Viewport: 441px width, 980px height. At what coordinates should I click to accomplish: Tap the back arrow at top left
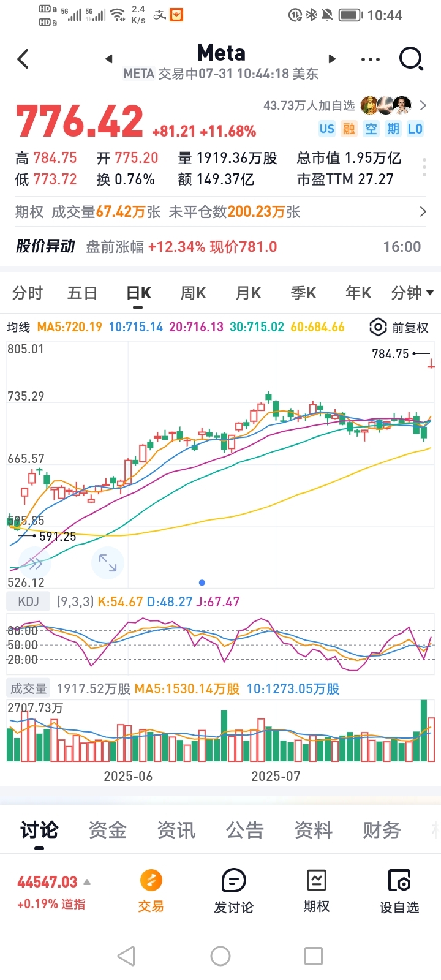click(x=23, y=59)
